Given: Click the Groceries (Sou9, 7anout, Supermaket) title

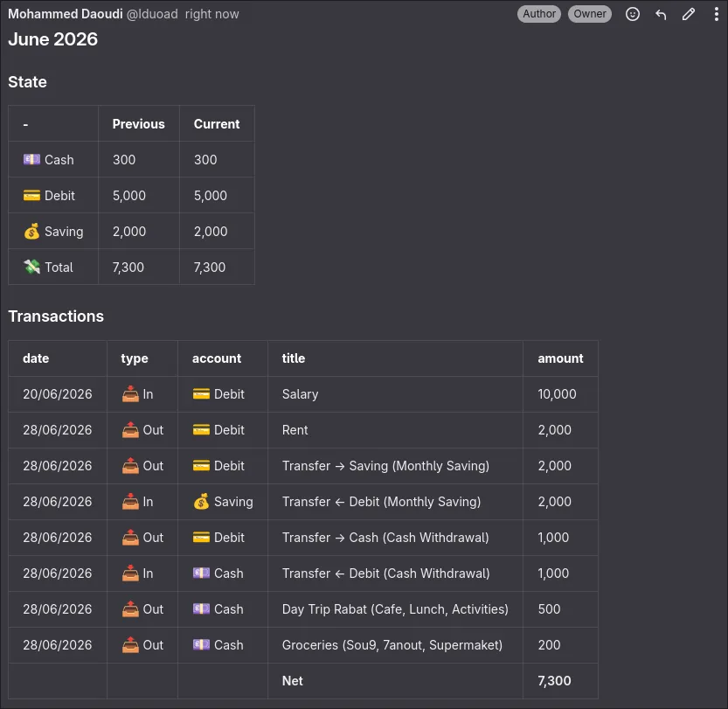Looking at the screenshot, I should coord(392,645).
